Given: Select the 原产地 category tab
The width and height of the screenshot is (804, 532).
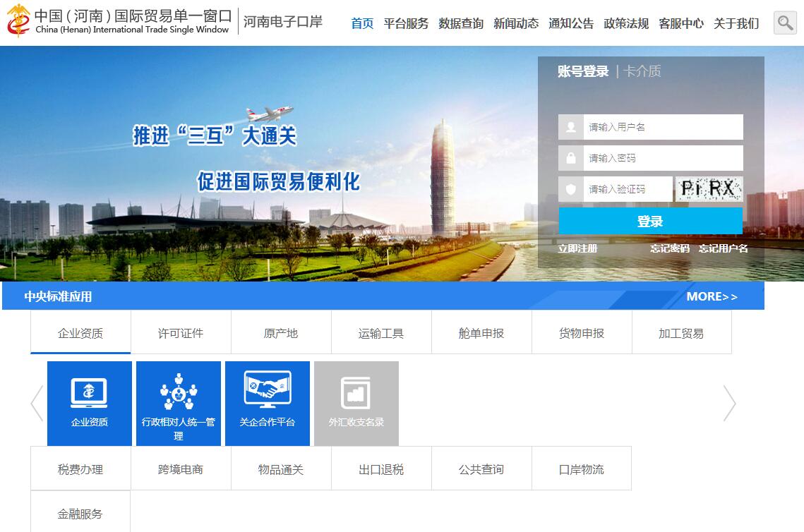Looking at the screenshot, I should pyautogui.click(x=281, y=333).
